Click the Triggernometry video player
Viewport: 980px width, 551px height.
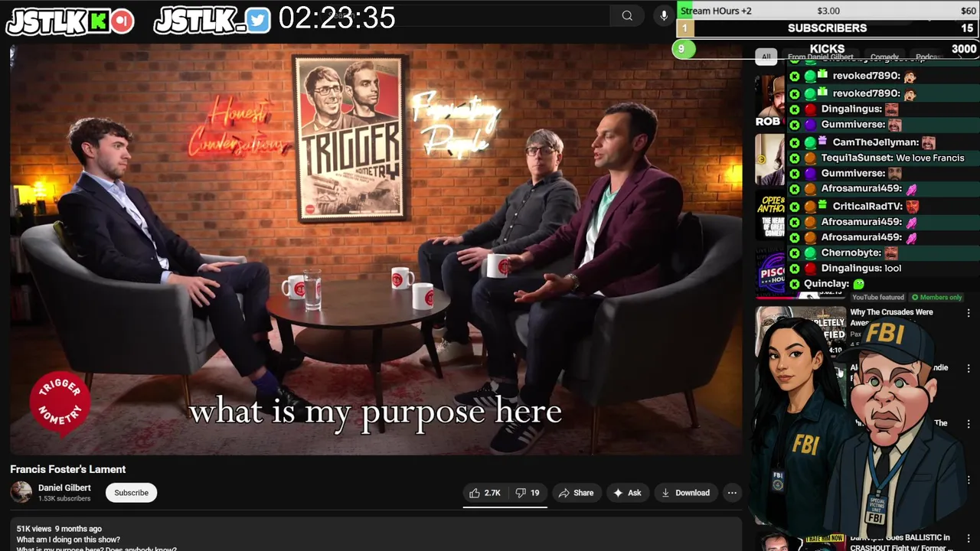375,249
